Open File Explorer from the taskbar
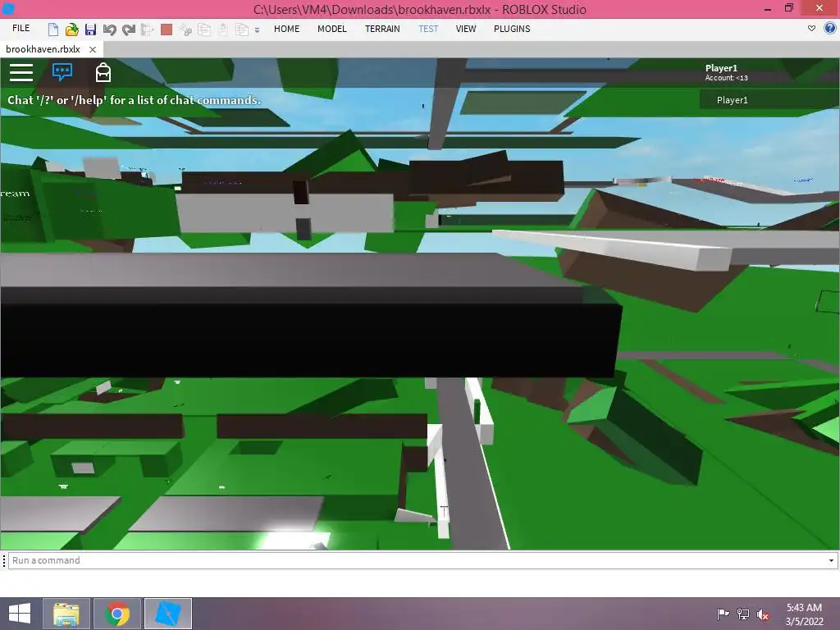This screenshot has height=630, width=840. (x=66, y=614)
